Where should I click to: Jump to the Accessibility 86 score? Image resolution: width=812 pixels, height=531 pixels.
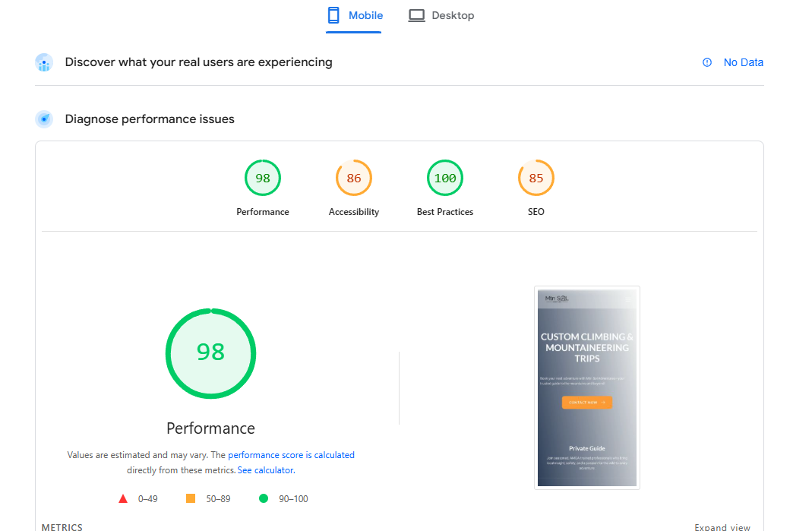tap(354, 179)
